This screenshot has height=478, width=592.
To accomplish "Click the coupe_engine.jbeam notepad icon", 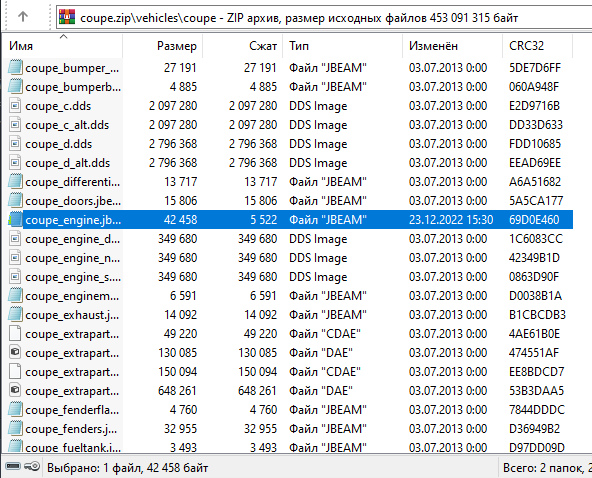I will pos(15,220).
